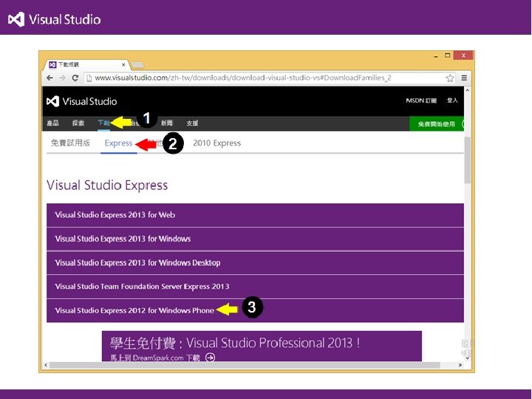
Task: Minimize the browser window
Action: point(436,56)
